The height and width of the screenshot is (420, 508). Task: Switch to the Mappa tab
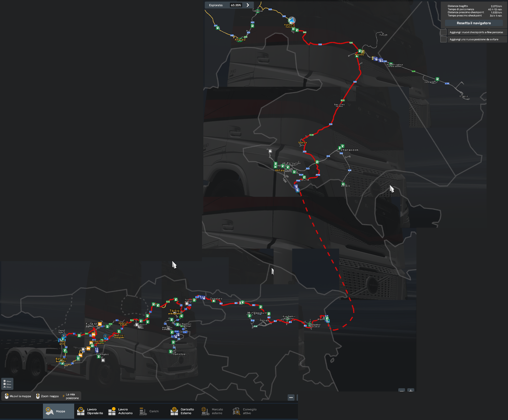coord(58,411)
